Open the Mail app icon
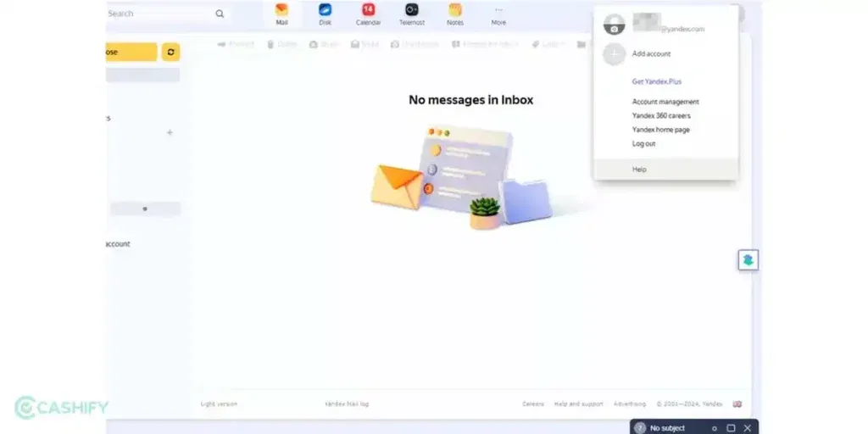868x434 pixels. click(x=281, y=14)
